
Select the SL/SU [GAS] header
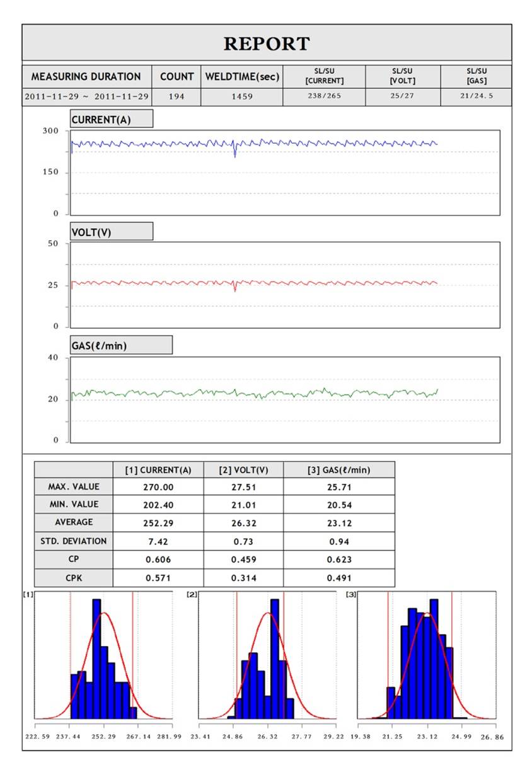[476, 76]
